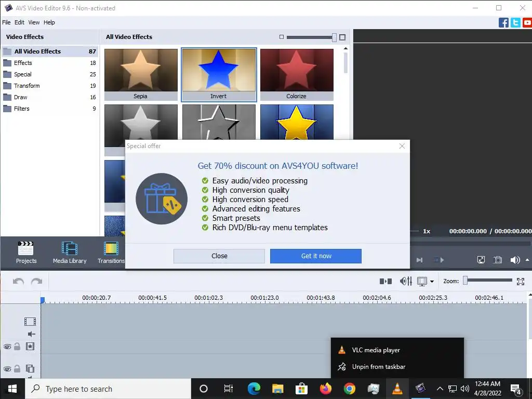The image size is (532, 399).
Task: Select the Transform category
Action: (x=50, y=86)
